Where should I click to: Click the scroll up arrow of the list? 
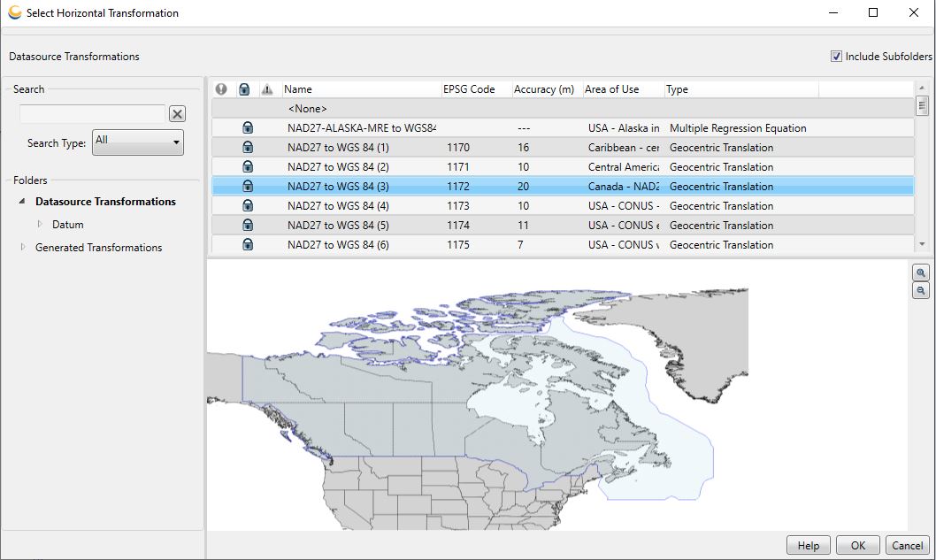(x=922, y=88)
